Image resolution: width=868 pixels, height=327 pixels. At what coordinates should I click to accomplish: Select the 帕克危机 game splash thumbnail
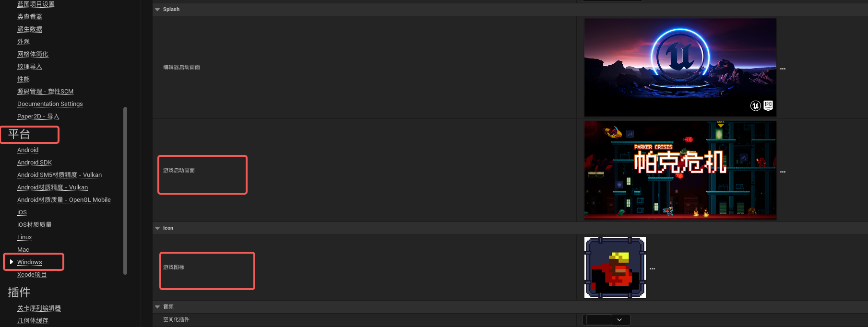[680, 170]
